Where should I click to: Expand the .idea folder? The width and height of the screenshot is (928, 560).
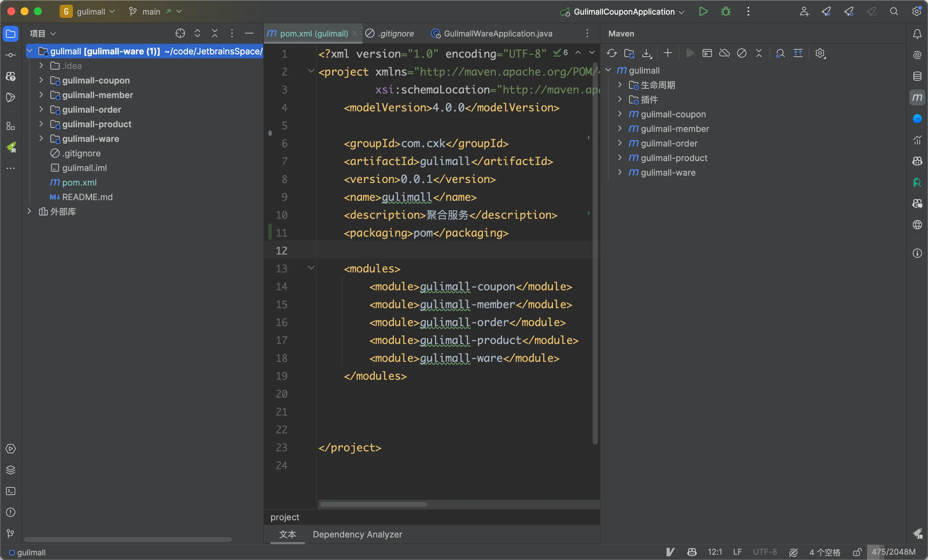pos(41,66)
